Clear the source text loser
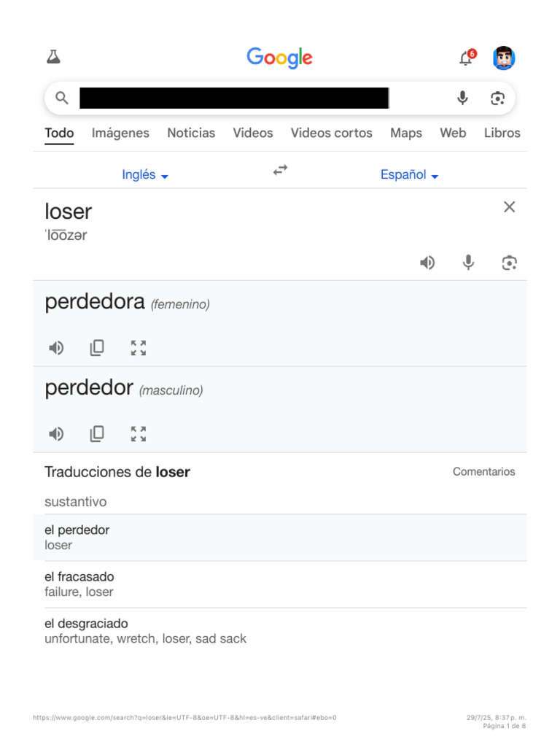 (509, 207)
